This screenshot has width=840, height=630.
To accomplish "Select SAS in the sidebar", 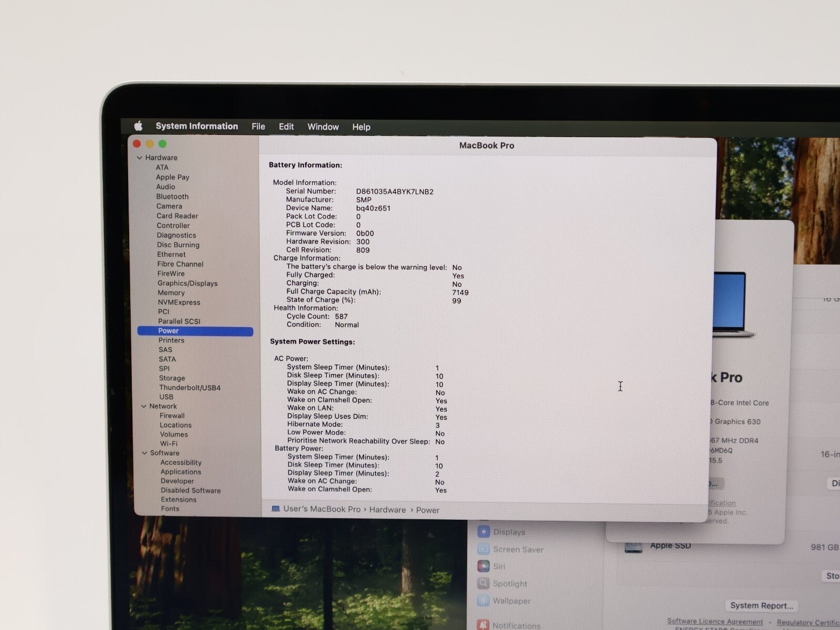I will (165, 350).
